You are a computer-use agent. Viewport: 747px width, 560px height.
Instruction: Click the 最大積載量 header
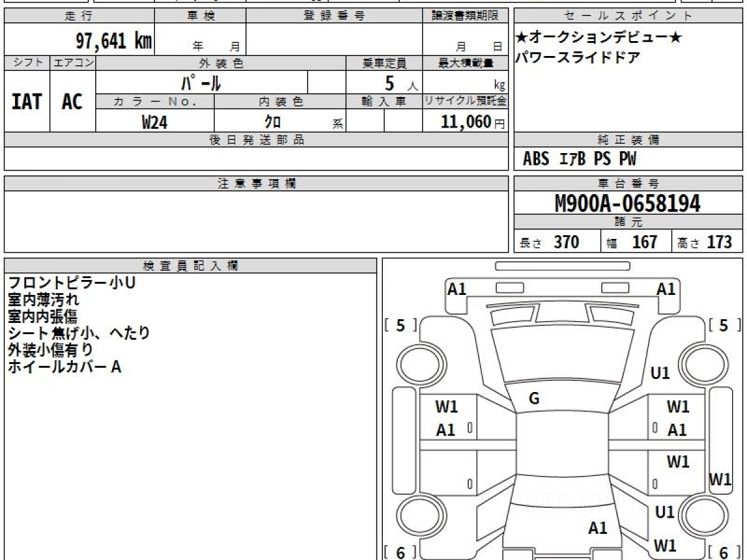click(x=465, y=63)
